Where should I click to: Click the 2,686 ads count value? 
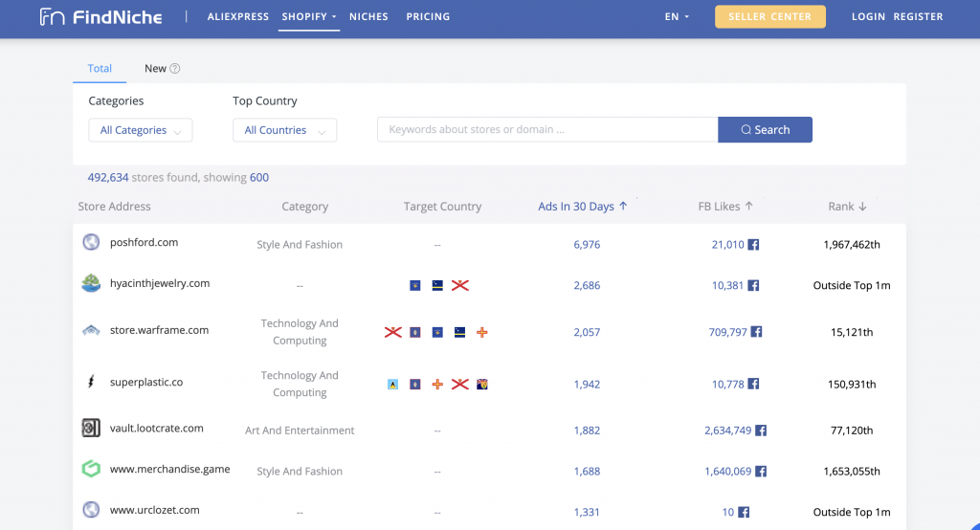point(587,286)
